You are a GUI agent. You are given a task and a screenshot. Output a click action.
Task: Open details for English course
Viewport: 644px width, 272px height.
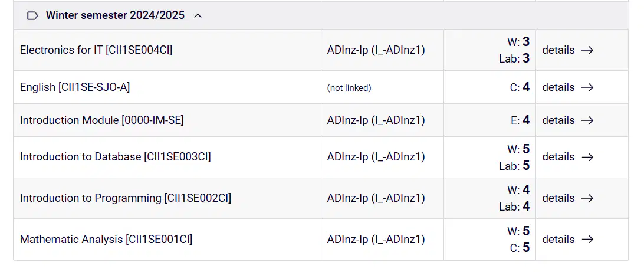568,87
